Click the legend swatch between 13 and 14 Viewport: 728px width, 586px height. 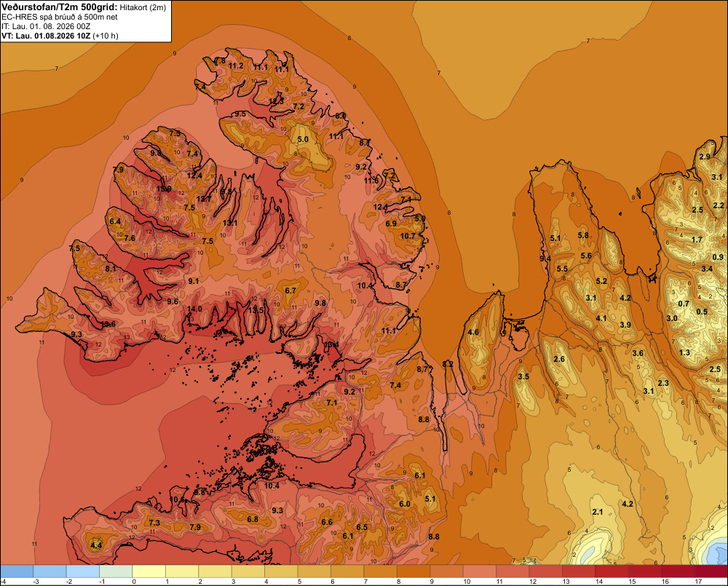(579, 571)
